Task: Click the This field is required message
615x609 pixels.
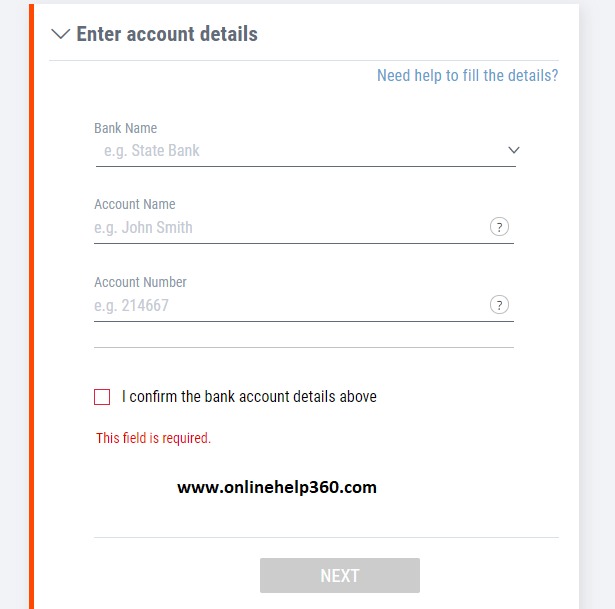Action: point(153,438)
